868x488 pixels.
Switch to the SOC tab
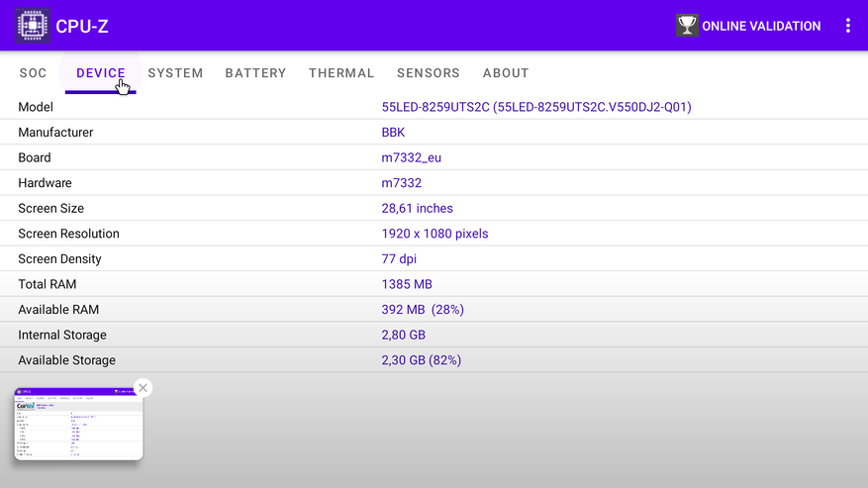coord(34,73)
